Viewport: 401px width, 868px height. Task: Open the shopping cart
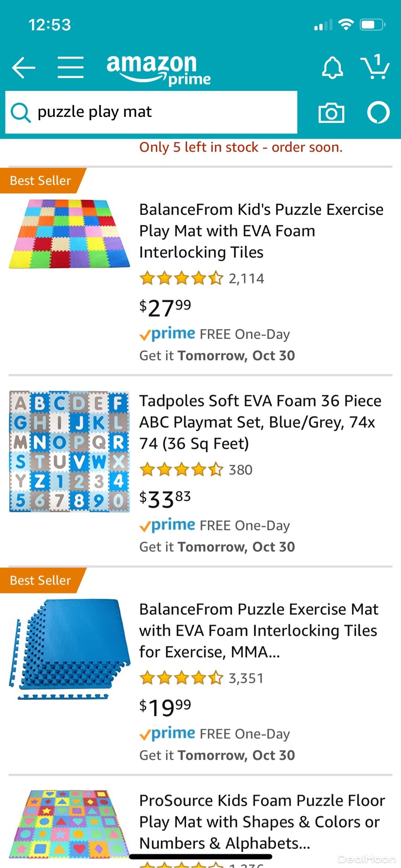pyautogui.click(x=375, y=67)
